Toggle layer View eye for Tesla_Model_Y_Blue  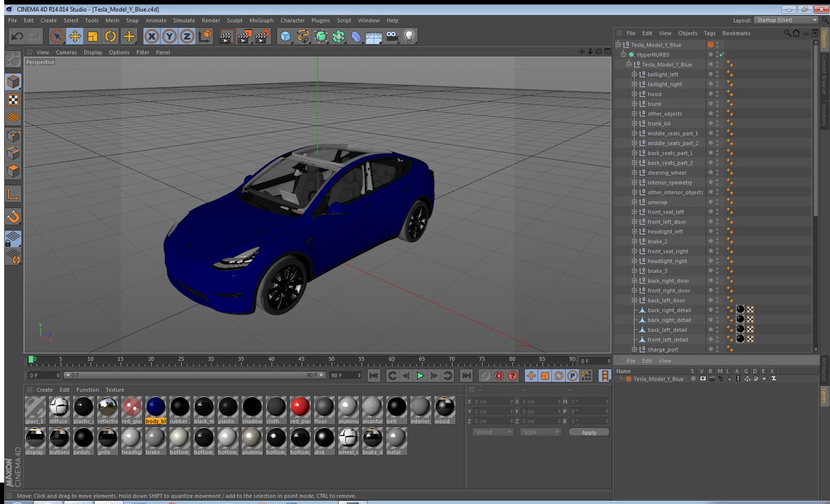702,379
